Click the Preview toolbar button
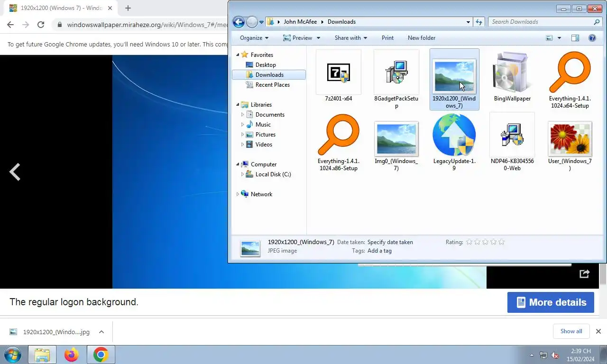The image size is (607, 364). (297, 38)
